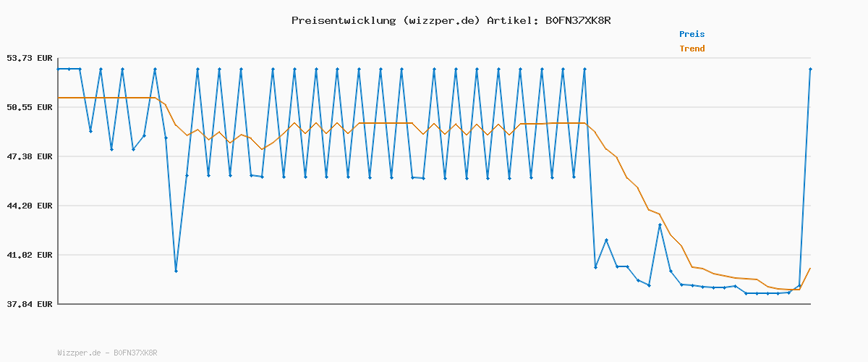Click the first price point after the big drop
The height and width of the screenshot is (362, 868).
595,267
